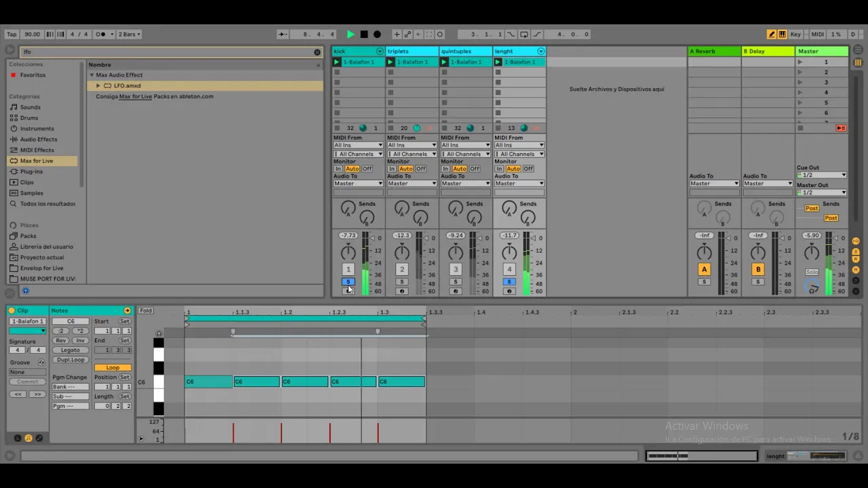Toggle kick track solo button
Viewport: 868px width, 488px height.
pos(348,282)
